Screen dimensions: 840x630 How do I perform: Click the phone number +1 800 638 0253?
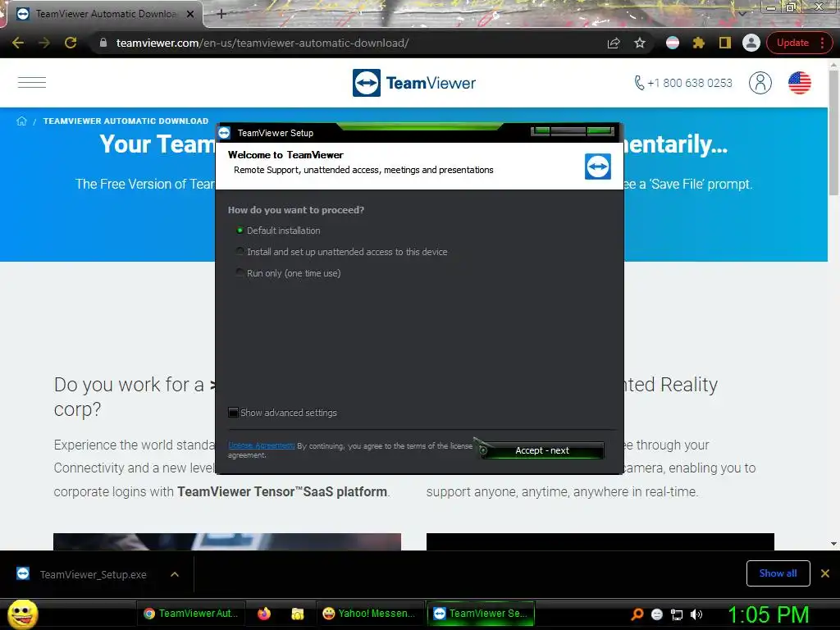pos(683,83)
